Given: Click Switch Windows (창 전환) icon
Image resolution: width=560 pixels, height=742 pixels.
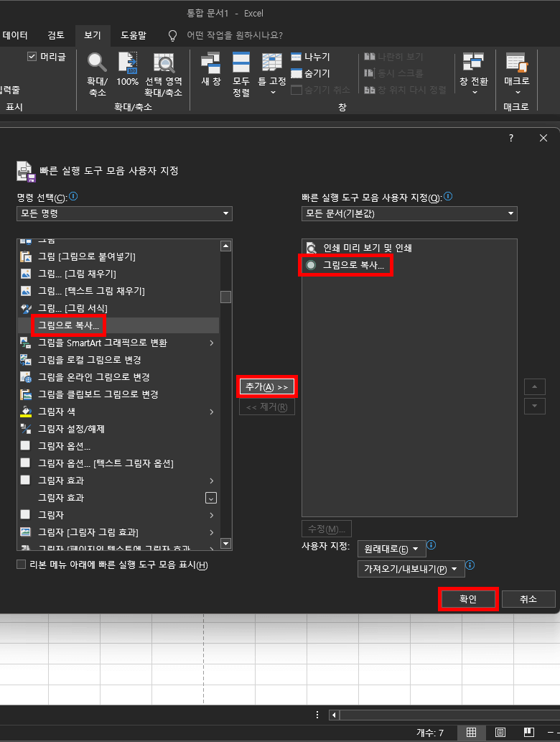Looking at the screenshot, I should [473, 62].
